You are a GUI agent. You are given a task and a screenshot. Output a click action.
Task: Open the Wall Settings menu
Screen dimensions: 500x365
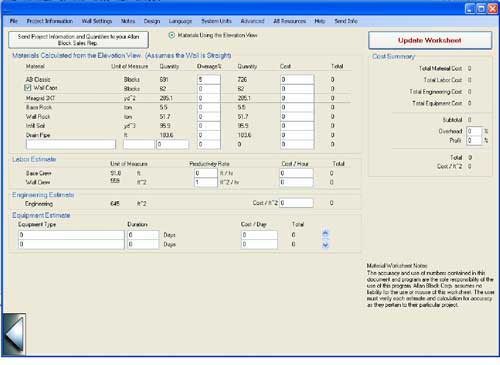pyautogui.click(x=97, y=21)
